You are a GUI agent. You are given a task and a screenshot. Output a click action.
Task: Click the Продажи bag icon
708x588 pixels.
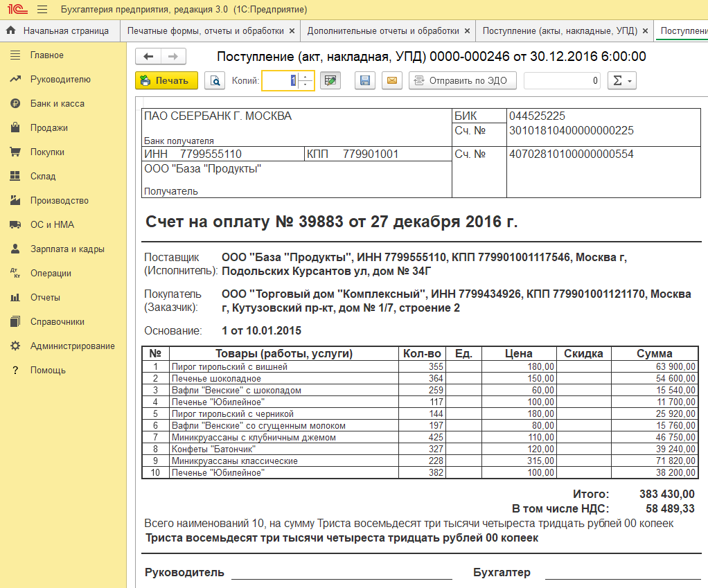[15, 127]
